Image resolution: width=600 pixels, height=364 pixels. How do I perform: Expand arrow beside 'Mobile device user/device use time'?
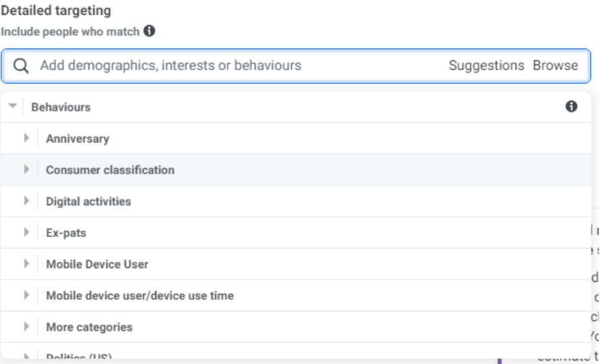pyautogui.click(x=27, y=295)
